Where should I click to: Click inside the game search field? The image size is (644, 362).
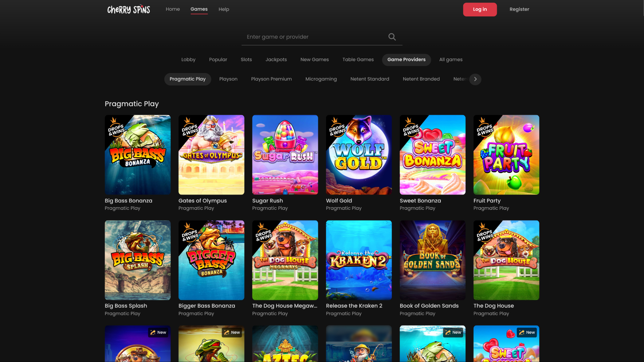(x=312, y=37)
